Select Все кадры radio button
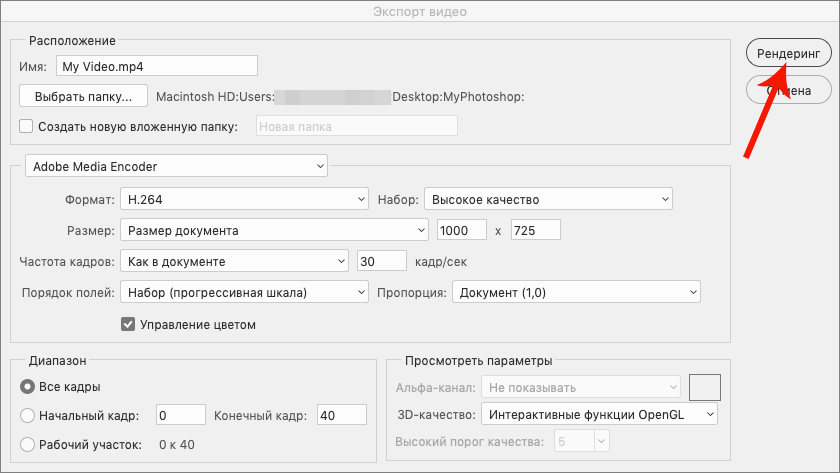 (x=27, y=387)
